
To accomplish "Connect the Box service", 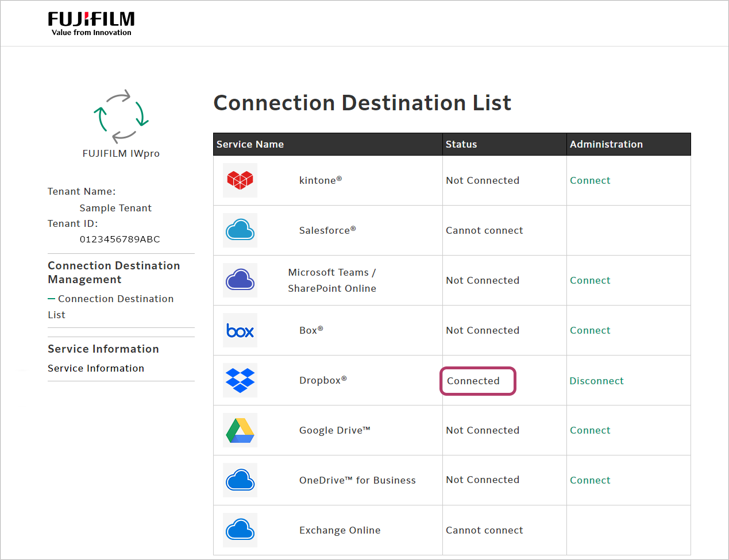I will coord(590,330).
